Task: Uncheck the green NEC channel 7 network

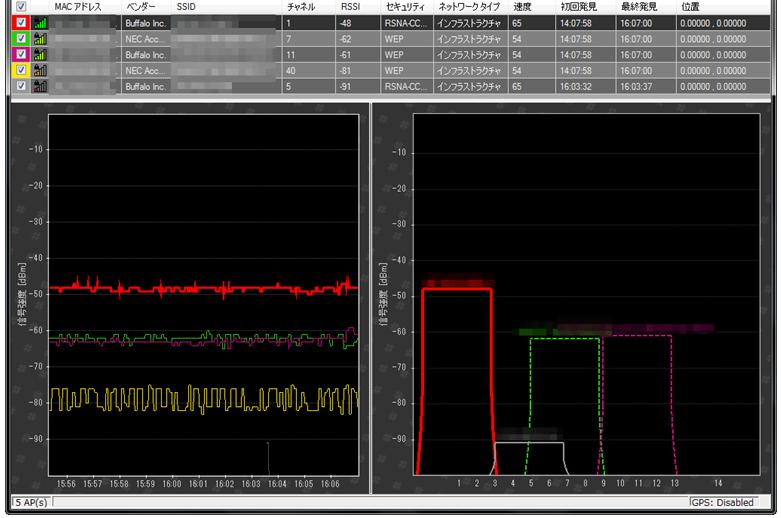Action: pos(21,39)
